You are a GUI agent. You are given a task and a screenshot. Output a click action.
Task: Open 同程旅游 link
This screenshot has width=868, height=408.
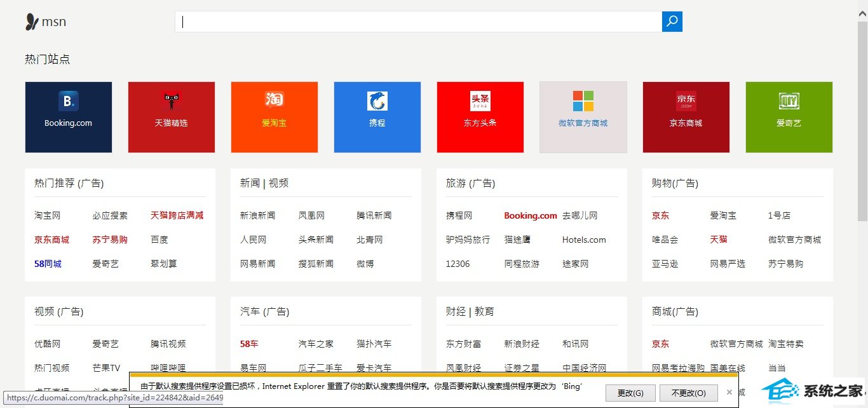click(x=522, y=264)
